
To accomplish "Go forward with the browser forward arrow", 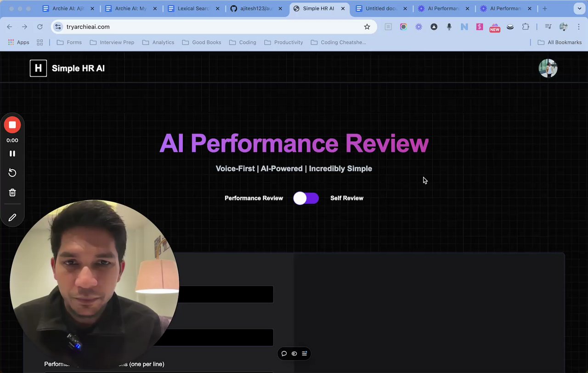I will (24, 27).
